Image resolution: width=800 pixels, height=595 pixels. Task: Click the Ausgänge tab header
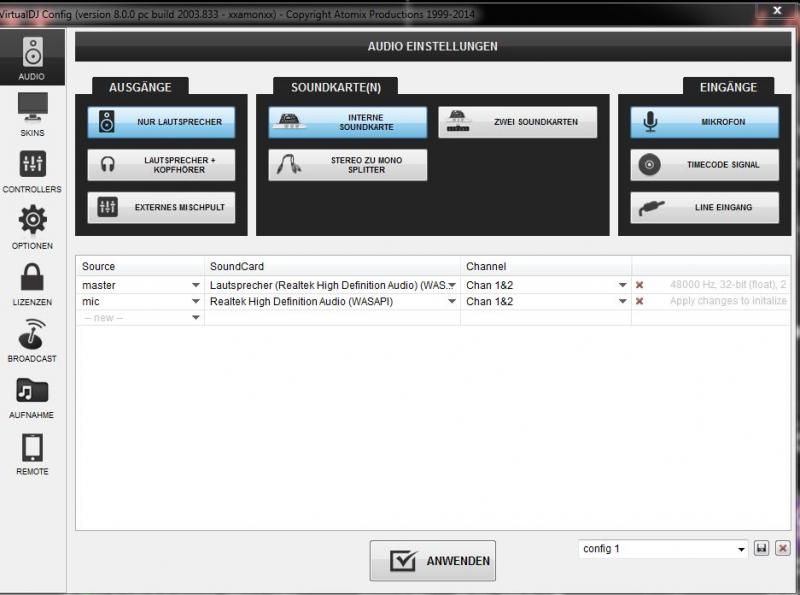click(140, 87)
